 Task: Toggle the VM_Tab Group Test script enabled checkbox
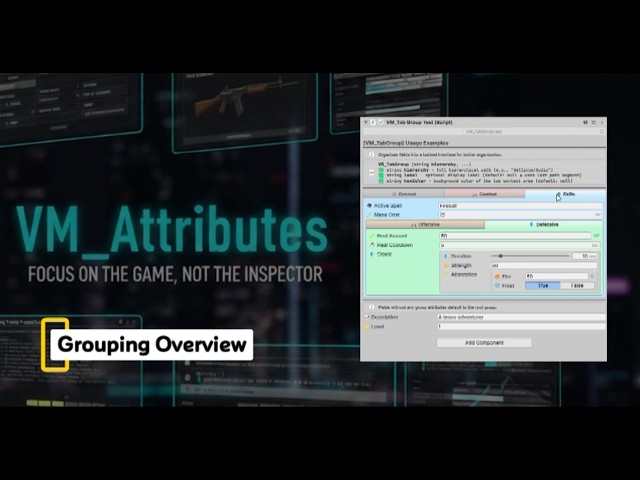pos(381,122)
